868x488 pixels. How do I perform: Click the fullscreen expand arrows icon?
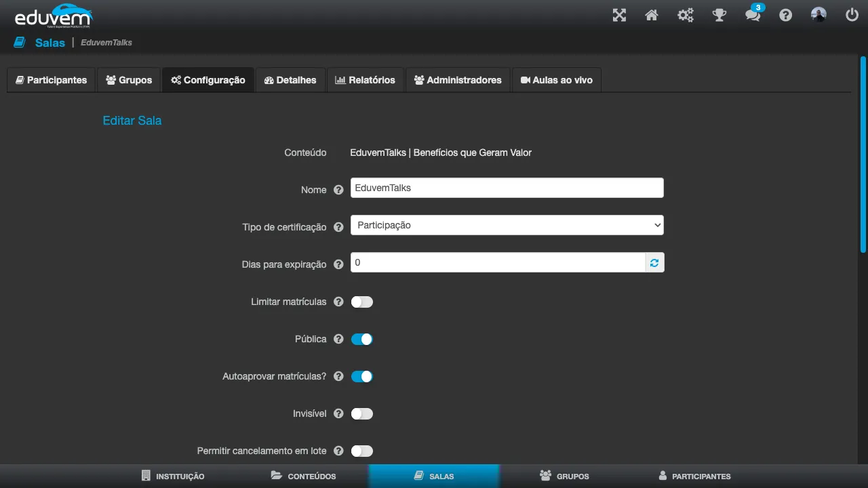[x=619, y=15]
